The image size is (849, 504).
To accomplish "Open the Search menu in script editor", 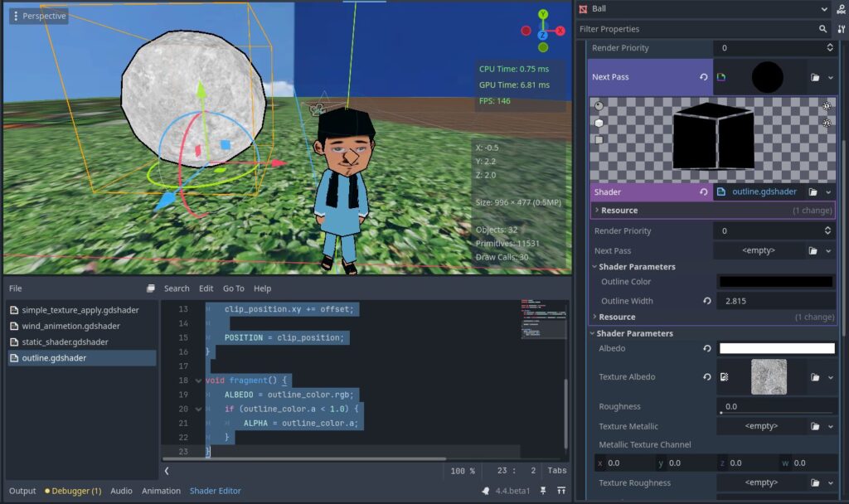I will [177, 288].
